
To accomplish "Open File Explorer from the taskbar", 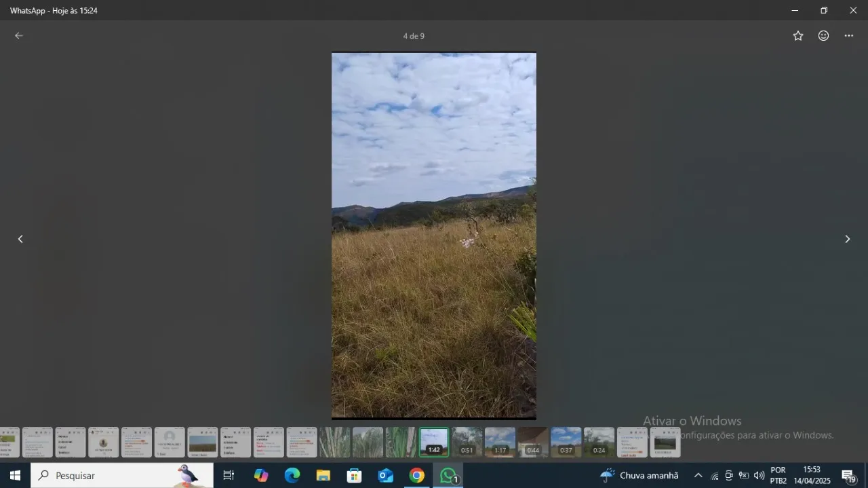I will coord(323,476).
